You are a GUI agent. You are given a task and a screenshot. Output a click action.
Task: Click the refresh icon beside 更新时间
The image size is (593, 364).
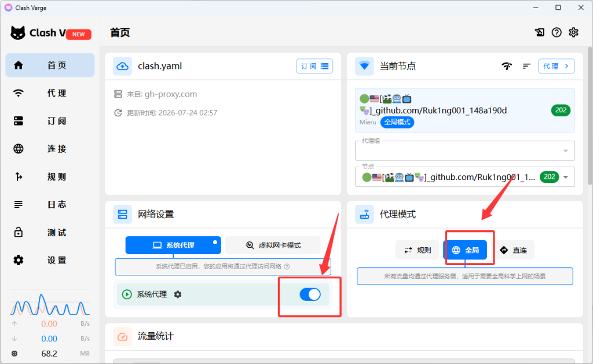coord(118,113)
